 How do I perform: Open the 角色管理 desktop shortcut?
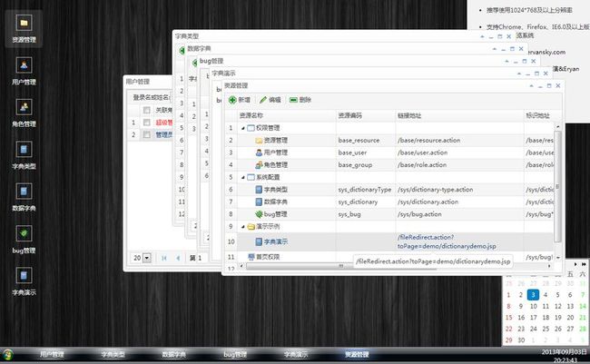[x=24, y=113]
